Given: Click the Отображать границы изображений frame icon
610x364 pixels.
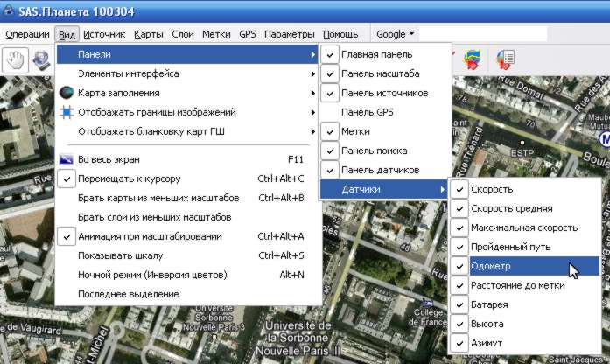Looking at the screenshot, I should [x=67, y=112].
